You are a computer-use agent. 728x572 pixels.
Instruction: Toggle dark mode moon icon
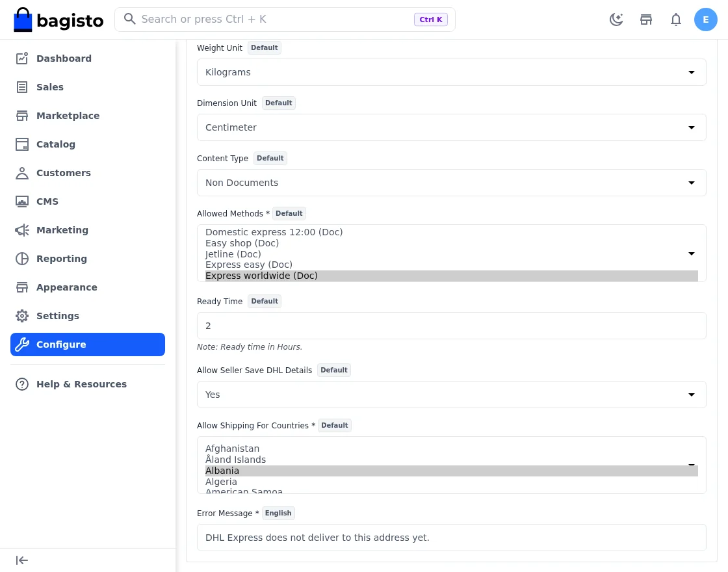pyautogui.click(x=616, y=19)
